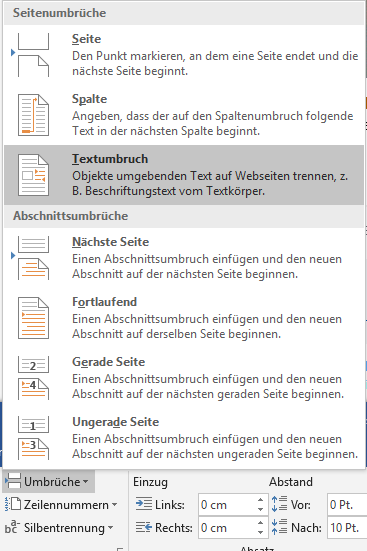Open the Umbrüche dropdown button
Viewport: 367px width, 551px height.
[49, 481]
